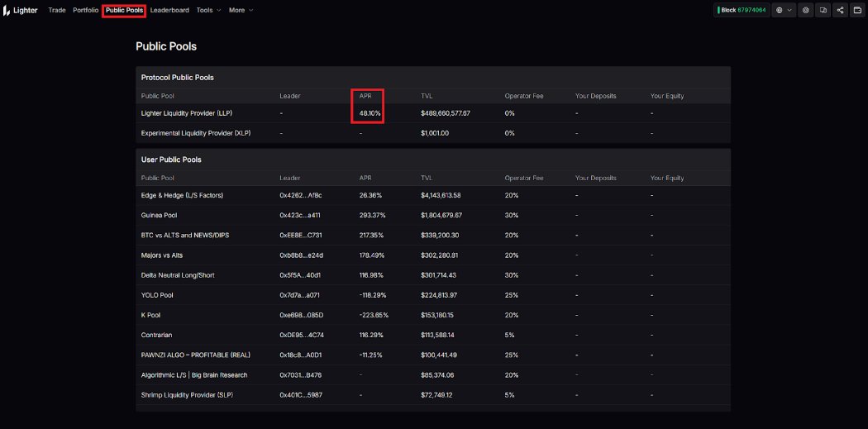The height and width of the screenshot is (429, 868).
Task: Click YOLO Pool APR -118.29%
Action: coord(373,295)
